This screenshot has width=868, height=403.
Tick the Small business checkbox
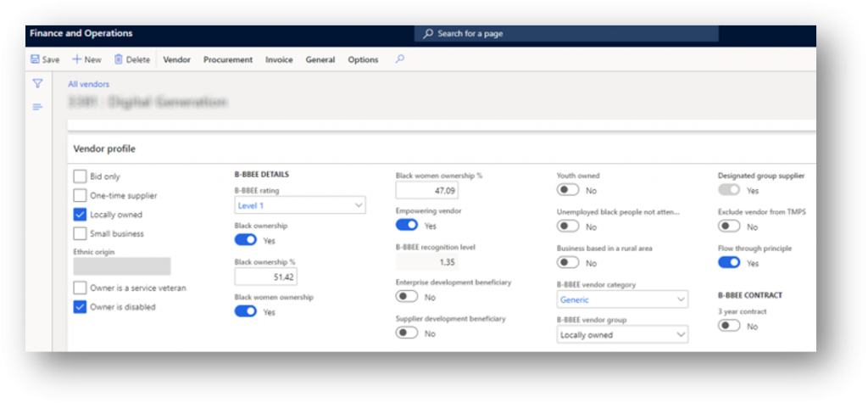click(80, 233)
